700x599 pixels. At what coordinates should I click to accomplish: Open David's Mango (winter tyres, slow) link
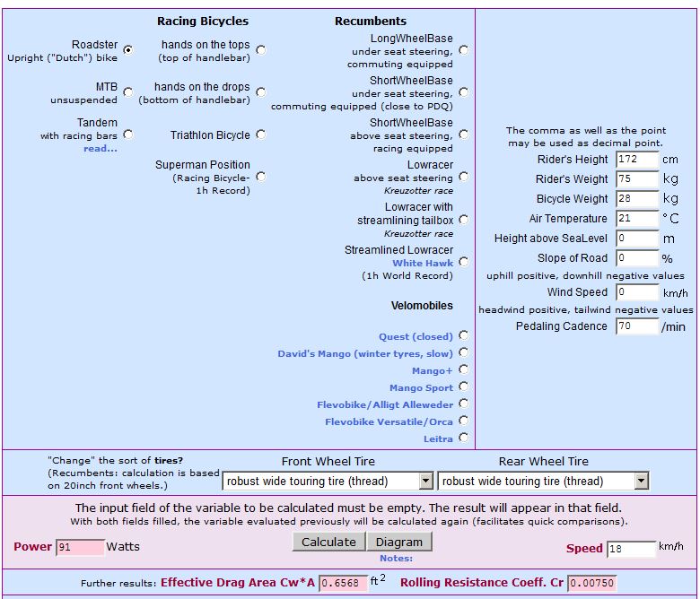[x=365, y=353]
